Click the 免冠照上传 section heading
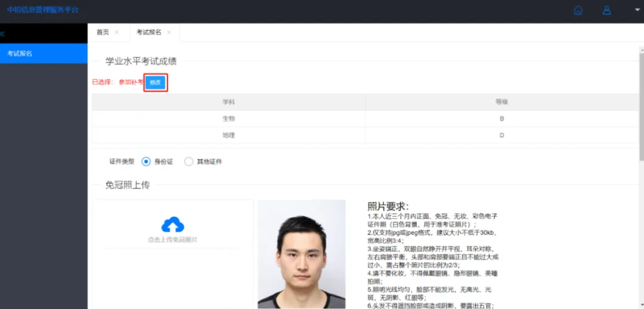The image size is (644, 309). point(128,185)
